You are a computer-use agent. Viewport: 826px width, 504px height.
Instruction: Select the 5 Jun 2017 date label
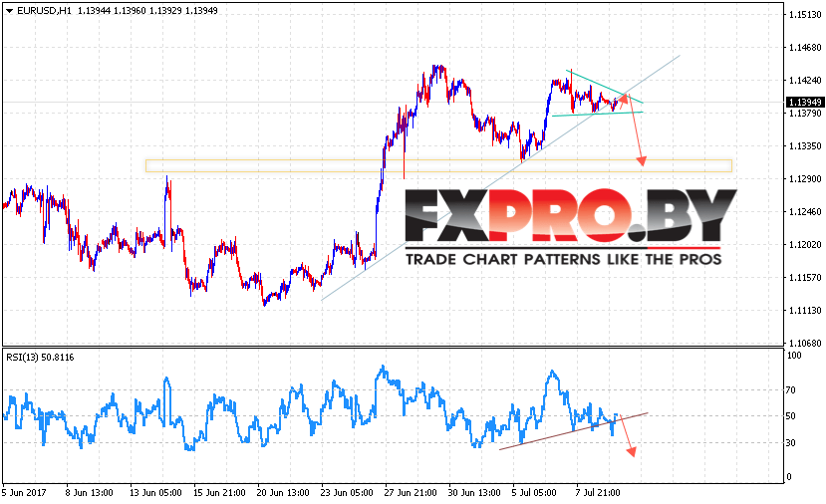click(24, 493)
